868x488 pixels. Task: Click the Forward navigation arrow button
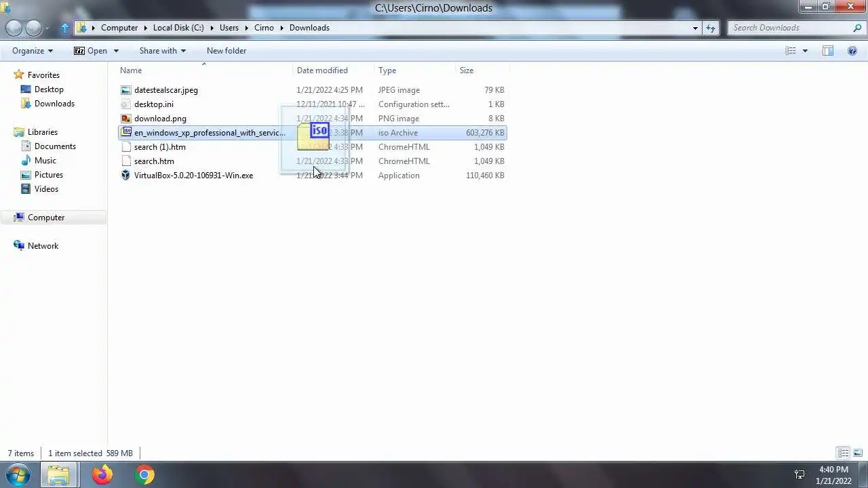point(34,28)
